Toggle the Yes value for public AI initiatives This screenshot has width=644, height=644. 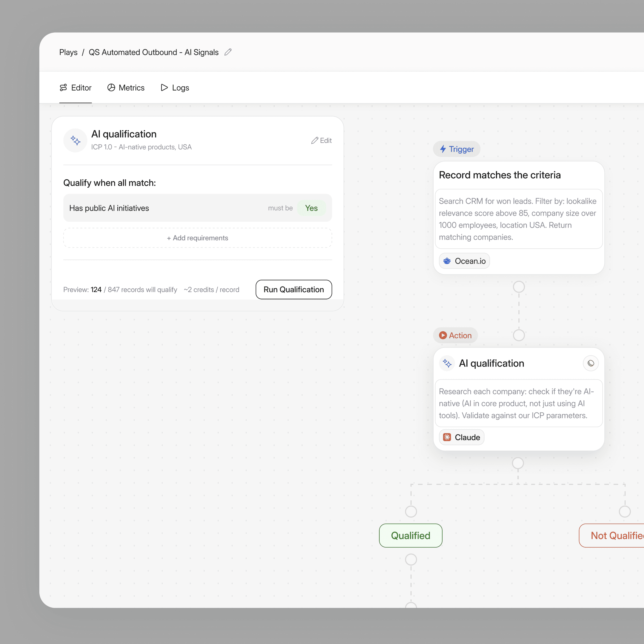click(x=311, y=208)
